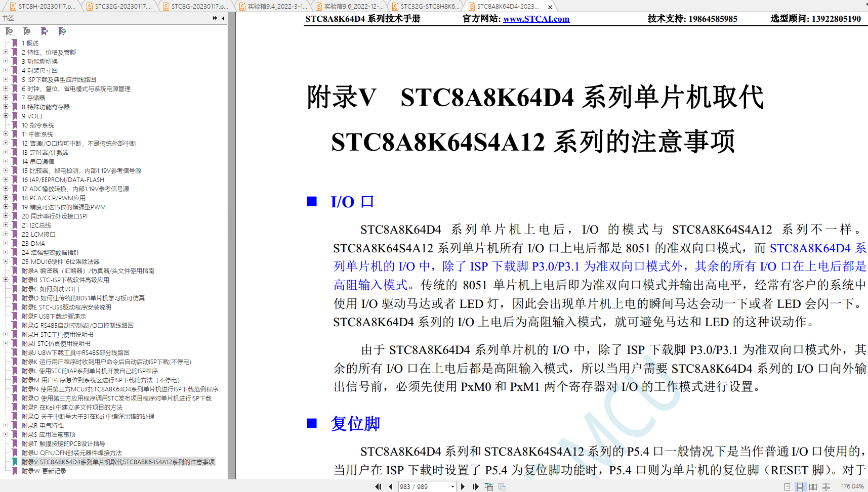
Task: Open bookmark 附录C 如何测试I/O口
Action: coord(50,289)
